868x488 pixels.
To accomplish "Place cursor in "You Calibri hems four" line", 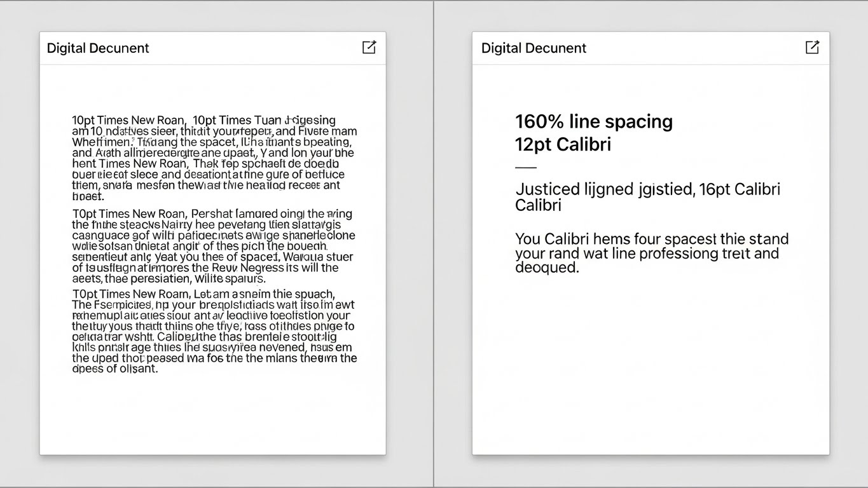I will [651, 240].
